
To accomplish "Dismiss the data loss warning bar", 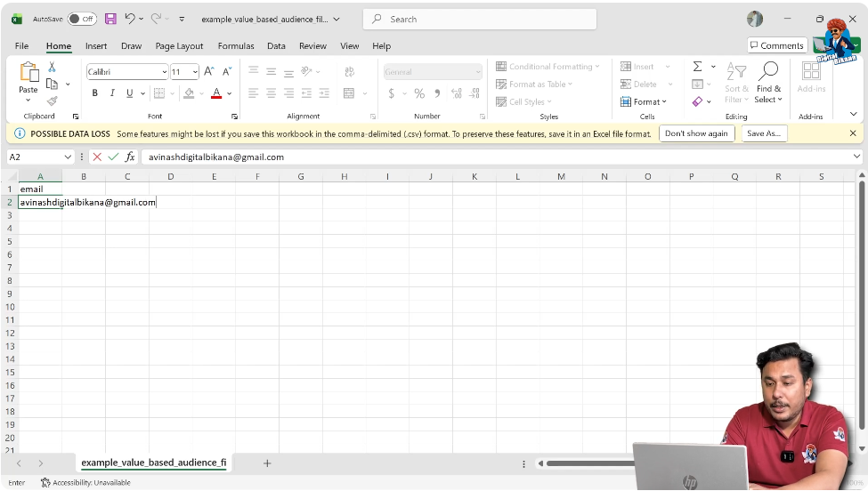I will [x=853, y=133].
